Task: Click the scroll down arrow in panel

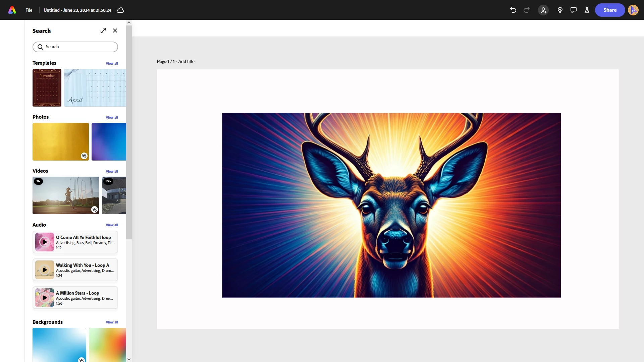Action: tap(129, 359)
